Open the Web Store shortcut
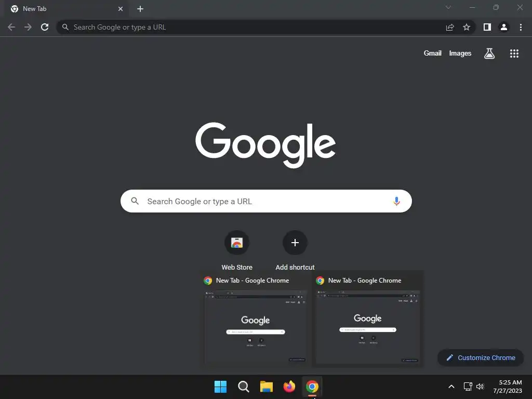 point(237,250)
